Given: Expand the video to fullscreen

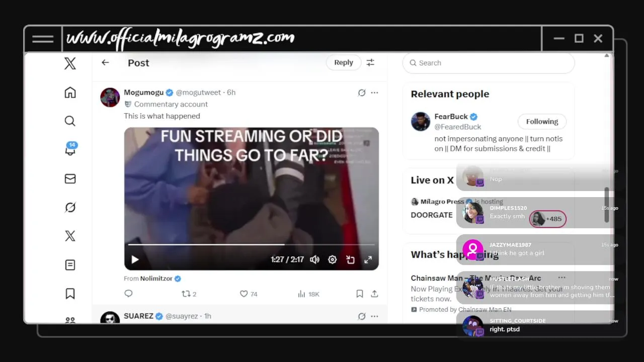Looking at the screenshot, I should [x=368, y=259].
